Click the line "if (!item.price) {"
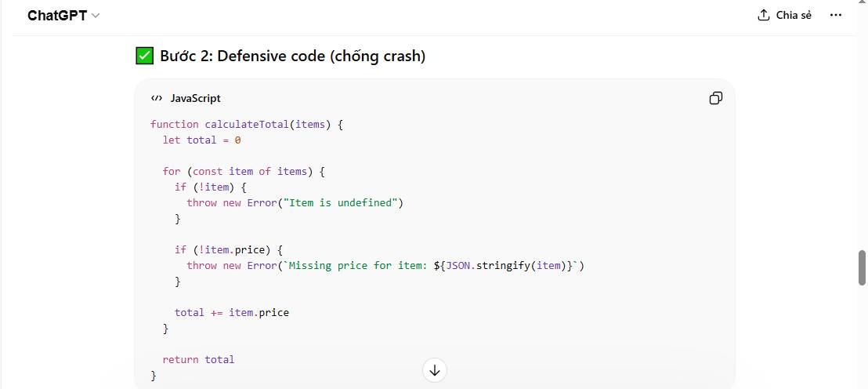Viewport: 868px width, 389px height. tap(229, 250)
